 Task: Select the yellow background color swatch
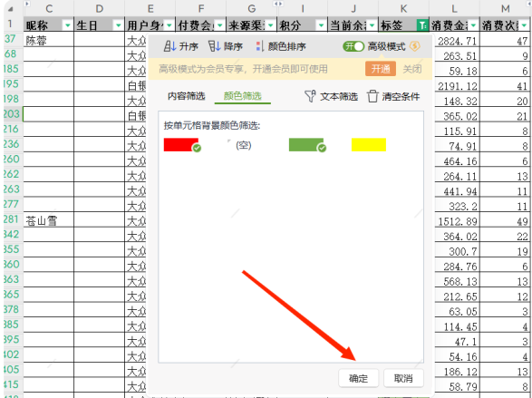tap(369, 145)
